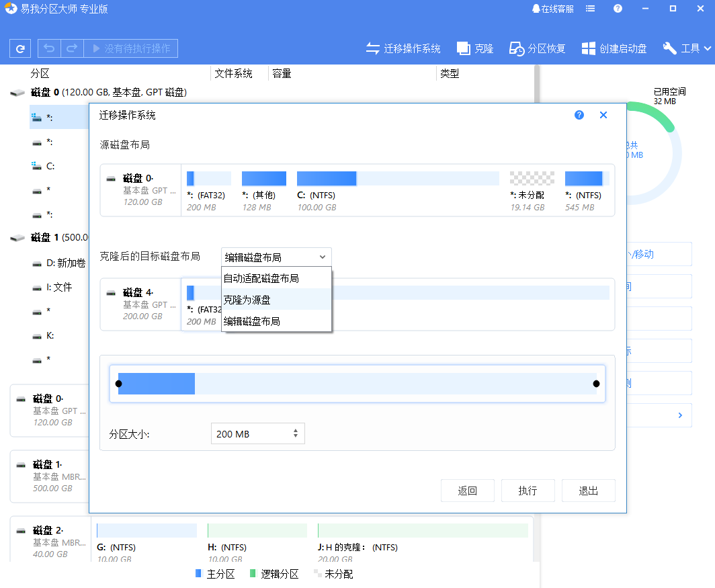715x588 pixels.
Task: Click the dialog's help question-mark icon
Action: [x=579, y=115]
